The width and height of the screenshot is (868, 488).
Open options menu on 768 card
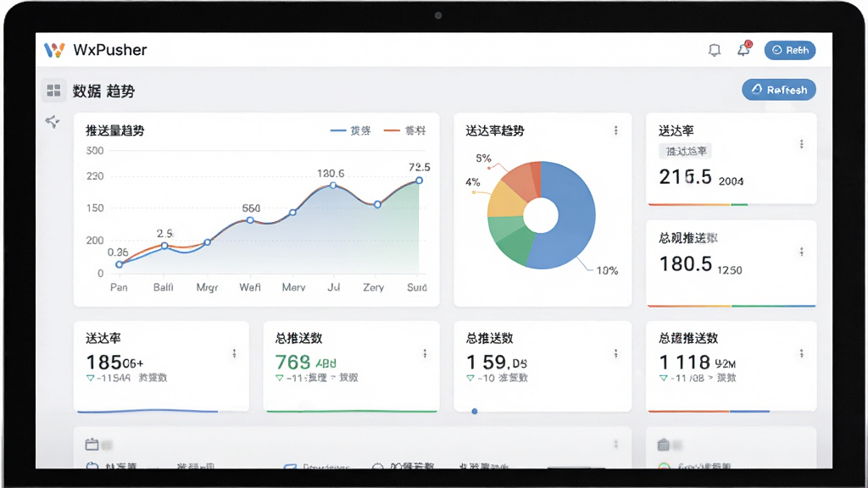click(425, 353)
